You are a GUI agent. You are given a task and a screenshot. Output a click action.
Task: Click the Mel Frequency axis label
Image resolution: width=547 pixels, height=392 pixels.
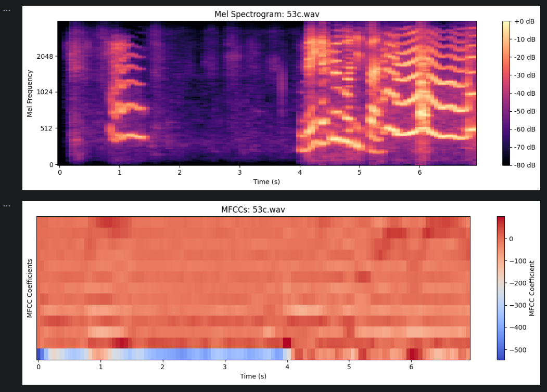[30, 94]
